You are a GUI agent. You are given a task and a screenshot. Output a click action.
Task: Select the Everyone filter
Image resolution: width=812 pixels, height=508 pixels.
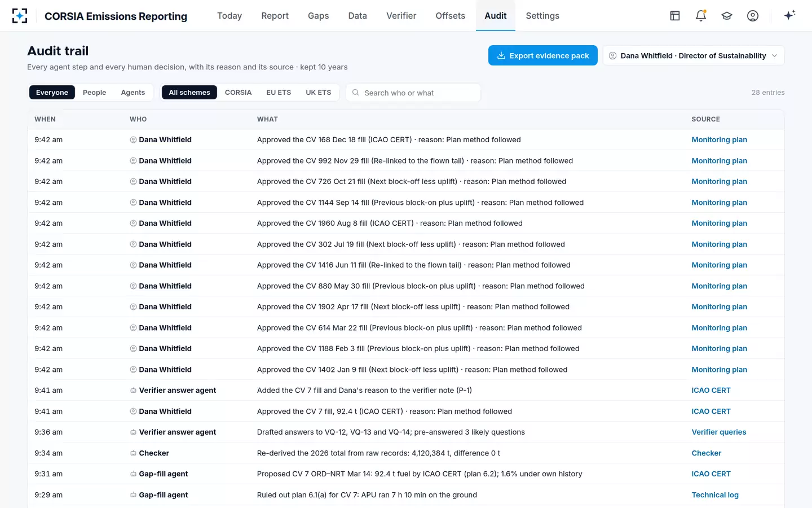[x=52, y=93]
